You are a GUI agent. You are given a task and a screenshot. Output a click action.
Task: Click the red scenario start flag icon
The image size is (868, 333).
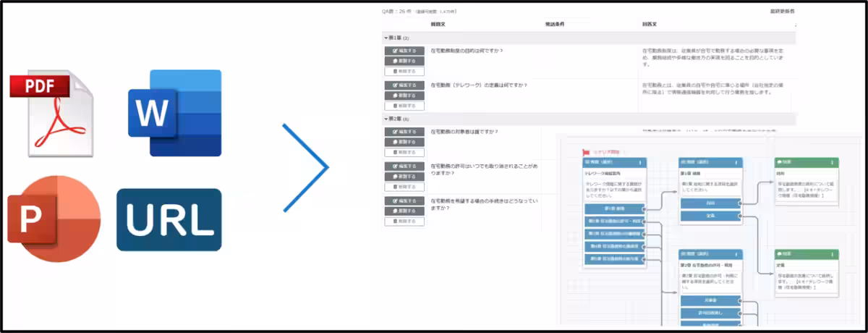click(x=587, y=153)
